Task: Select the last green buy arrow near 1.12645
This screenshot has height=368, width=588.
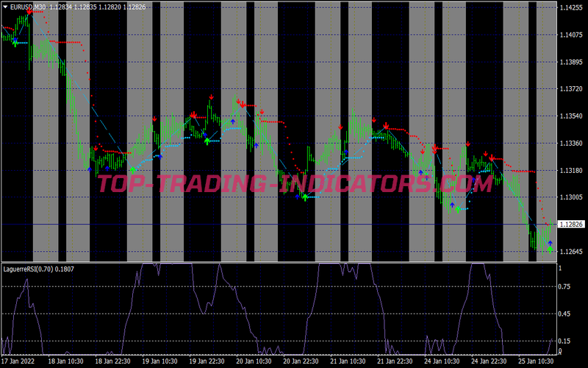Action: coord(550,250)
